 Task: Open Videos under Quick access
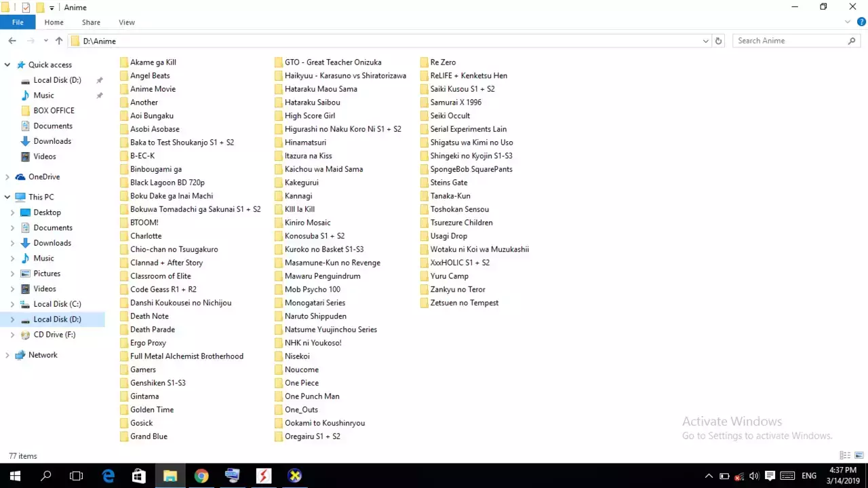pos(45,156)
